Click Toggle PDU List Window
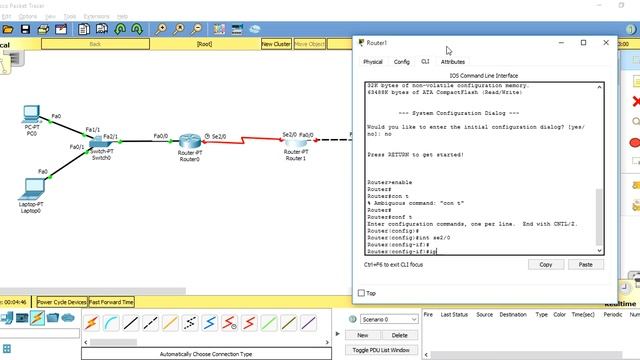640x360 pixels. pyautogui.click(x=381, y=350)
